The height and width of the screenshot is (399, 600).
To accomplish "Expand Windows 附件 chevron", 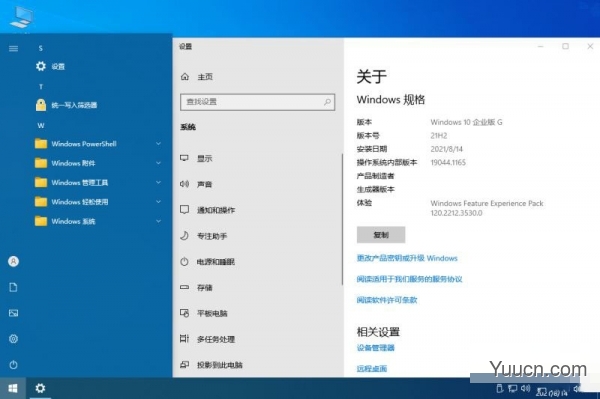I will tap(158, 163).
